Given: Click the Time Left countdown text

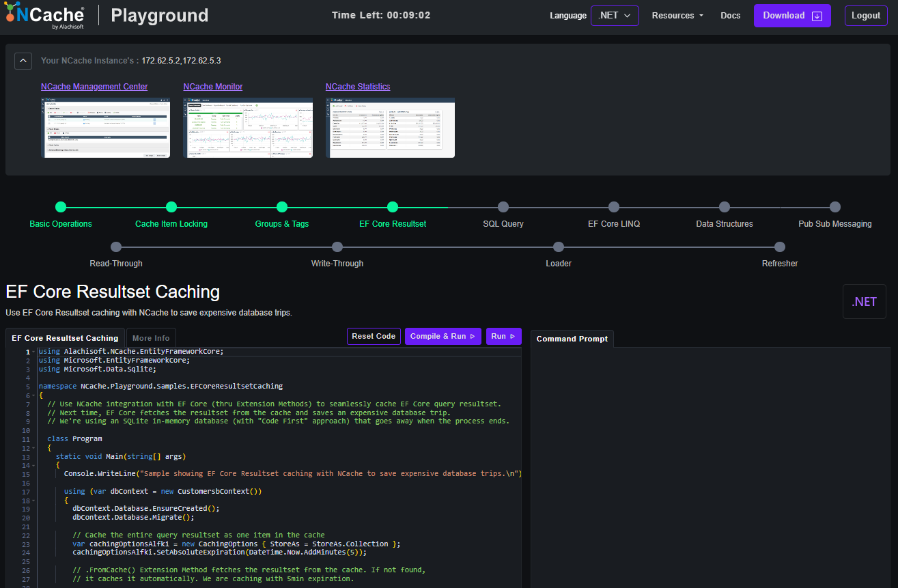Looking at the screenshot, I should pyautogui.click(x=381, y=15).
